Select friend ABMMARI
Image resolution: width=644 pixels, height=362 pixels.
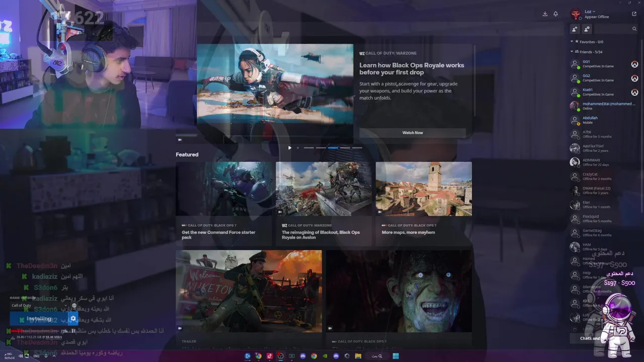(x=604, y=162)
